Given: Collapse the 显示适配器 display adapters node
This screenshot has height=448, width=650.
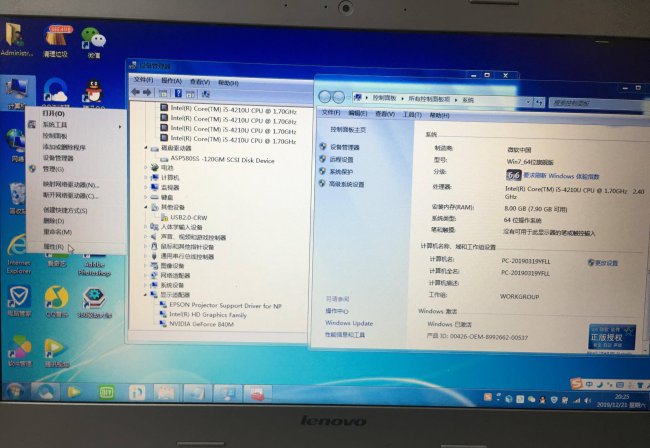Looking at the screenshot, I should [x=146, y=295].
